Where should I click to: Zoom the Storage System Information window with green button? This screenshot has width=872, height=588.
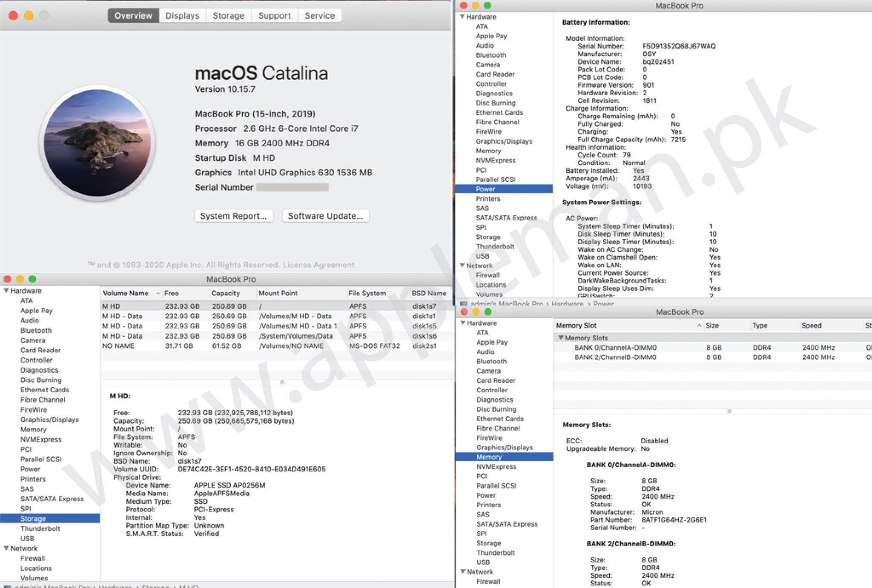coord(32,279)
